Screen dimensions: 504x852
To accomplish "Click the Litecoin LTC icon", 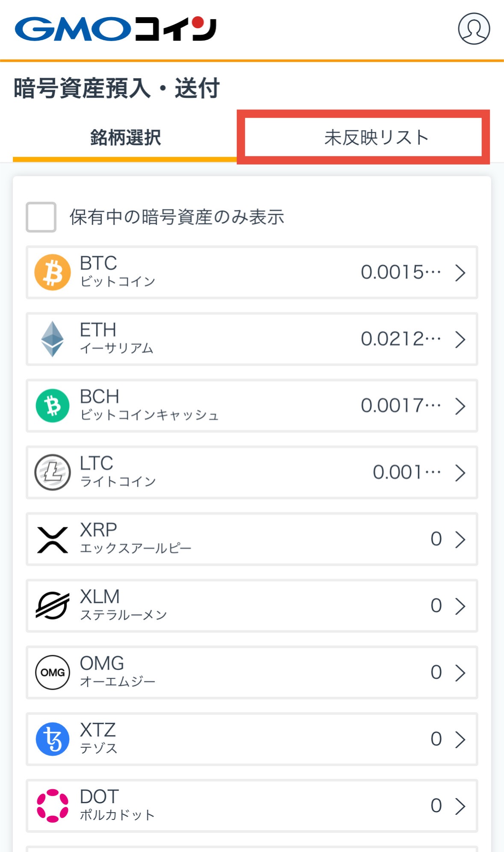I will click(53, 472).
